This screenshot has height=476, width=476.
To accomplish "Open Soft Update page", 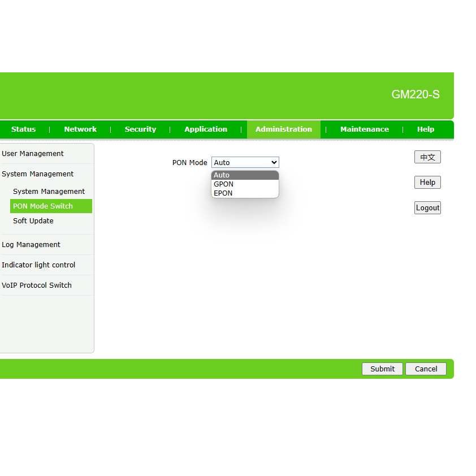I will pos(33,221).
